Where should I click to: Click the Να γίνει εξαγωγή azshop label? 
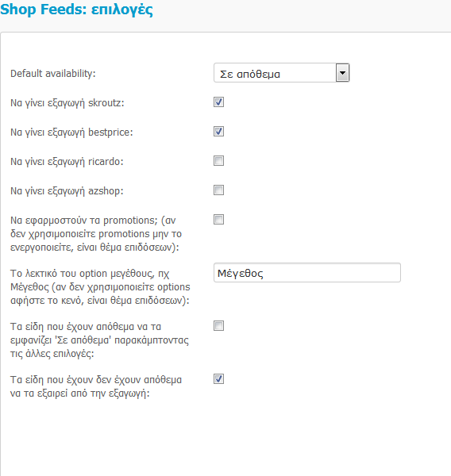pos(67,191)
